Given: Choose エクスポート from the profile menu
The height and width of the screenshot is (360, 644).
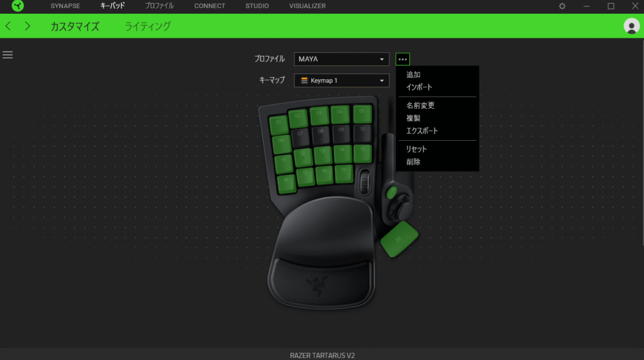Looking at the screenshot, I should click(422, 131).
